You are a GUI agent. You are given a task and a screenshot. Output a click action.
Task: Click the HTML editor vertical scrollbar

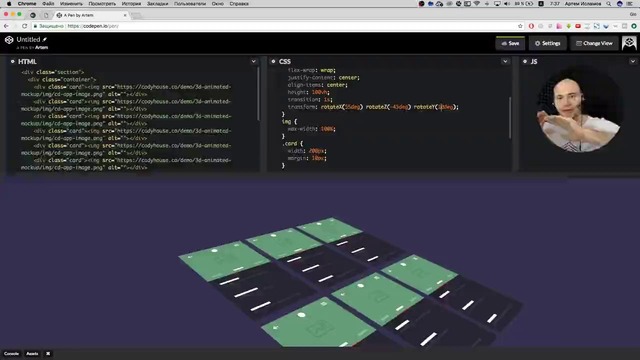(x=258, y=94)
